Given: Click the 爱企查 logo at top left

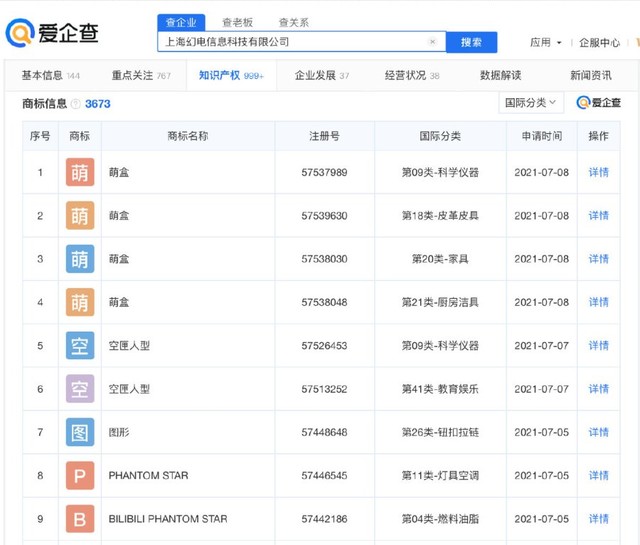Looking at the screenshot, I should [x=52, y=33].
